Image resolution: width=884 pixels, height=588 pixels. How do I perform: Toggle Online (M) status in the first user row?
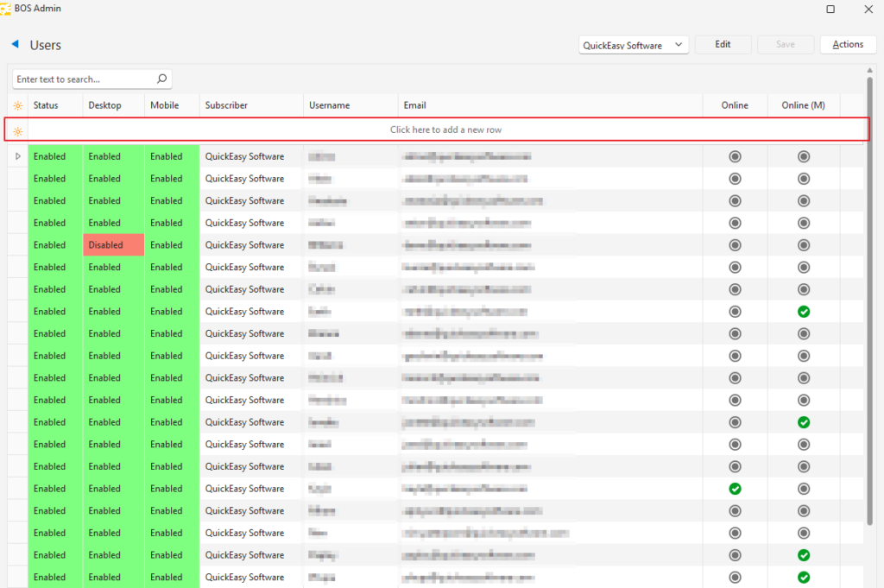click(x=804, y=157)
